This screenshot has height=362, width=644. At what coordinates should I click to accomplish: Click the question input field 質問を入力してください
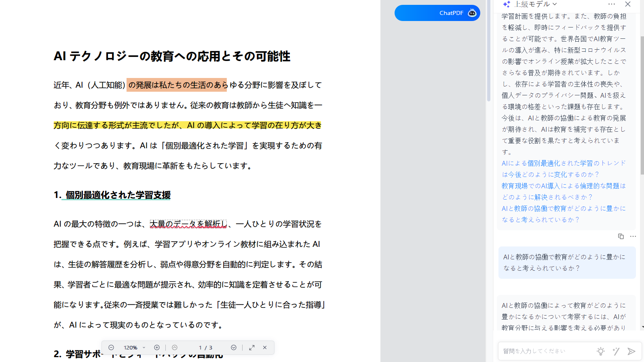tap(546, 351)
